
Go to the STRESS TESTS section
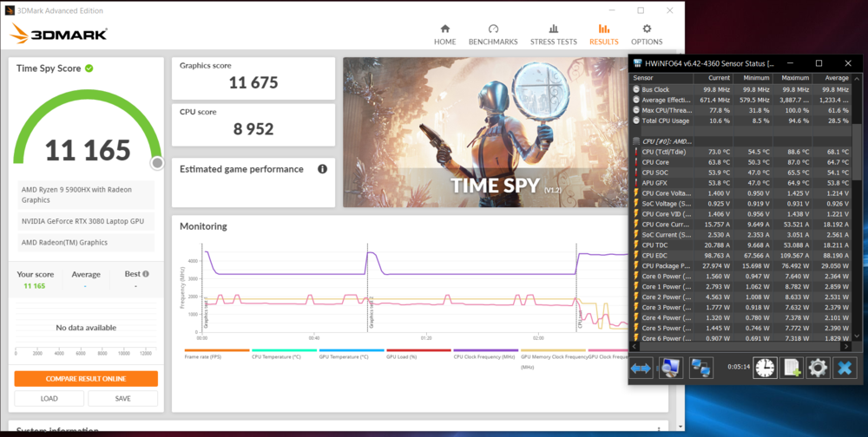pos(554,35)
